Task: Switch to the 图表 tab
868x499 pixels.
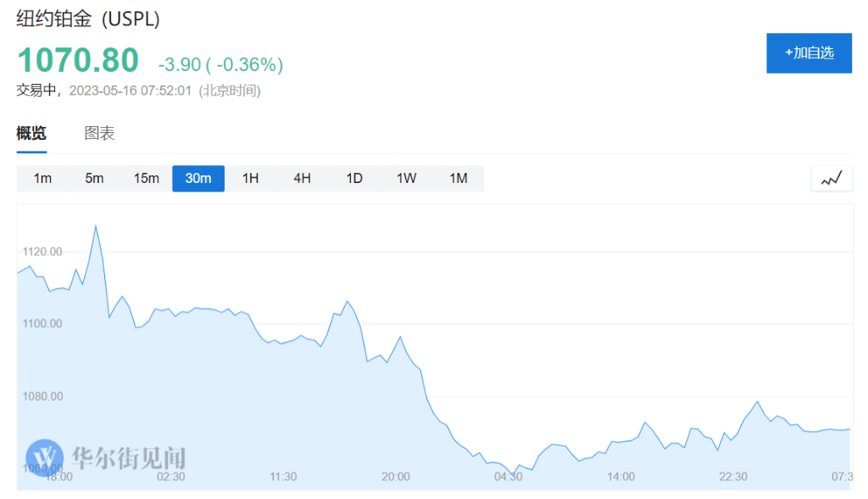Action: (99, 133)
